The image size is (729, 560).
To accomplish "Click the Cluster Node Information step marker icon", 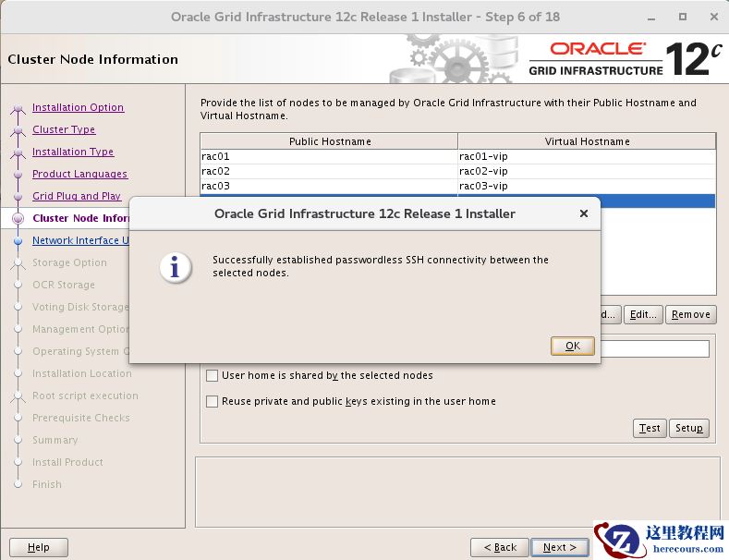I will click(18, 219).
